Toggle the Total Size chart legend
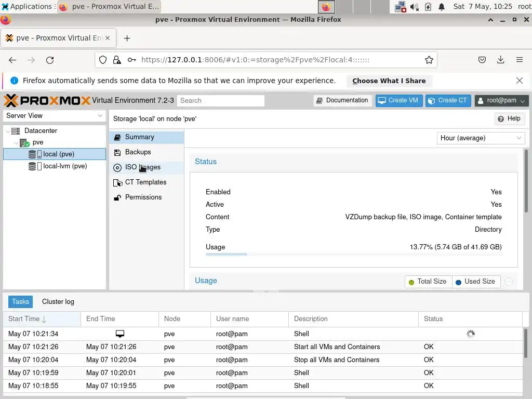This screenshot has height=399, width=532. point(428,282)
